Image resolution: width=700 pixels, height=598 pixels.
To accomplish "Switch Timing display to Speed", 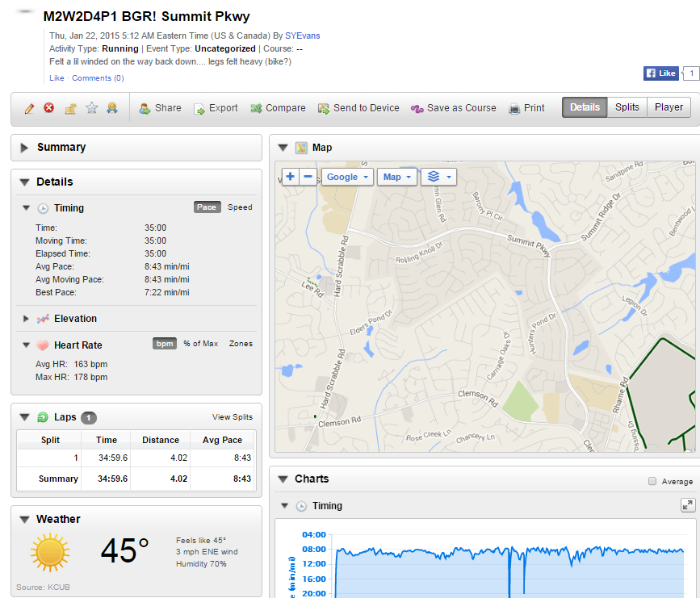I will coord(240,207).
